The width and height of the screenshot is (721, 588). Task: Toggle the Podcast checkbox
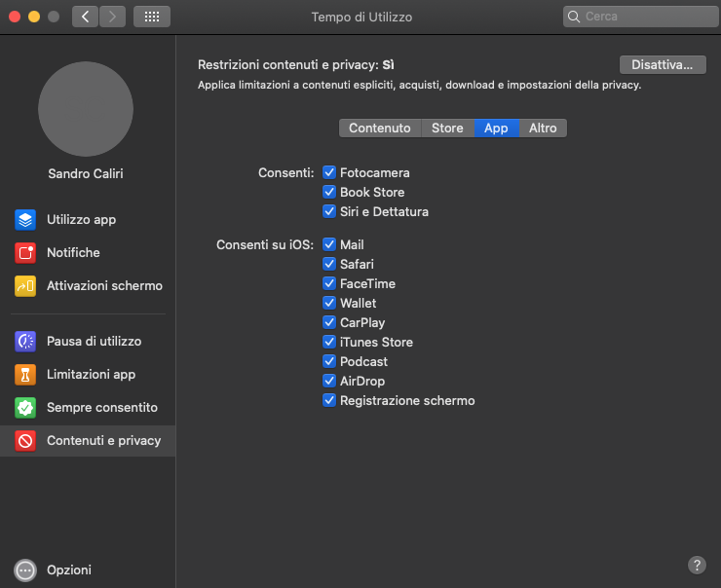(x=329, y=361)
